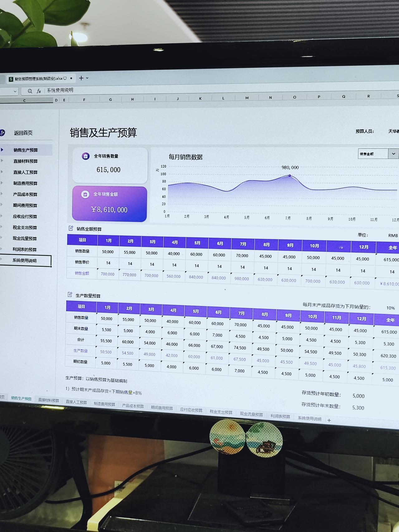Switch to 现金流量预算 sheet tab
This screenshot has height=532, width=399.
pos(251,414)
